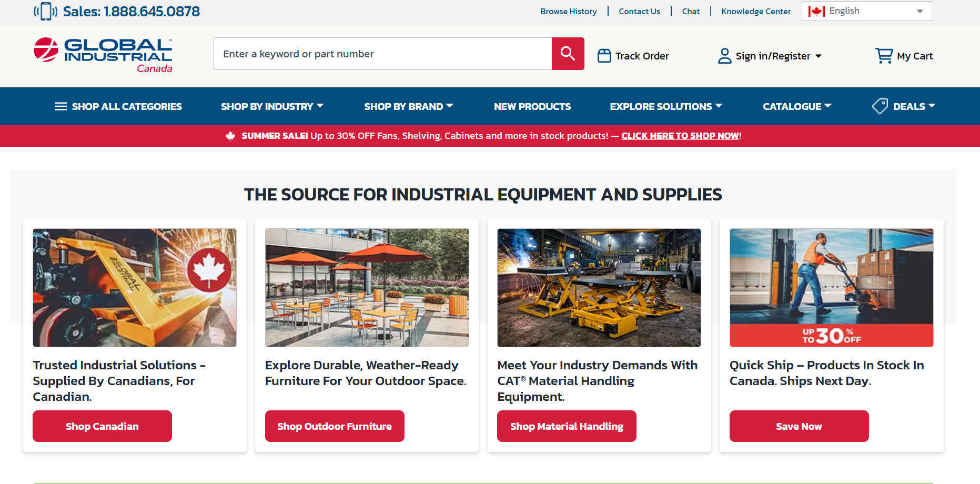The width and height of the screenshot is (980, 484).
Task: Open the English language dropdown
Action: (867, 11)
